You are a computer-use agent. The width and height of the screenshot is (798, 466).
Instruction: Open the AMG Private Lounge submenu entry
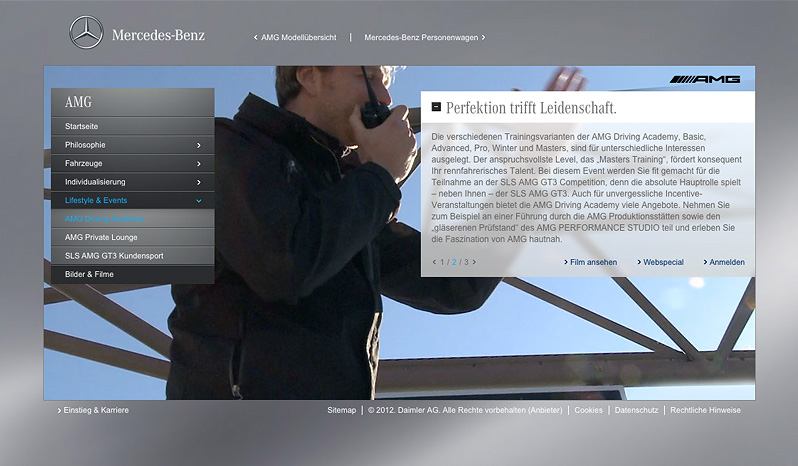point(132,237)
